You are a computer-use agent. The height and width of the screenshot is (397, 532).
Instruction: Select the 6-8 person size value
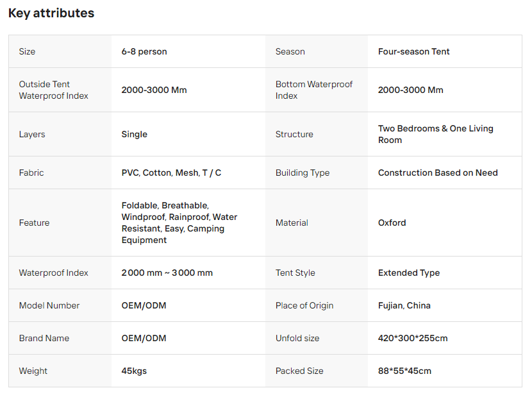click(x=144, y=51)
